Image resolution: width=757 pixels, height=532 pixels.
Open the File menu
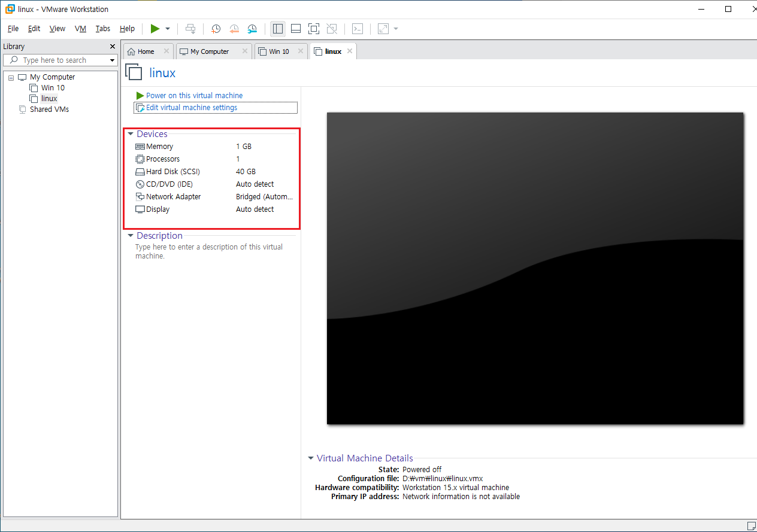[x=13, y=29]
